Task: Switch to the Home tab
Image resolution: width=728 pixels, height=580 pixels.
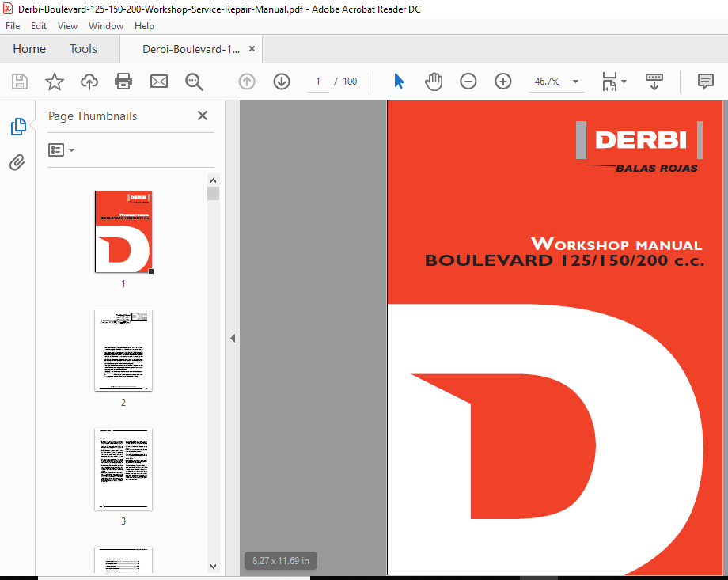Action: click(29, 49)
